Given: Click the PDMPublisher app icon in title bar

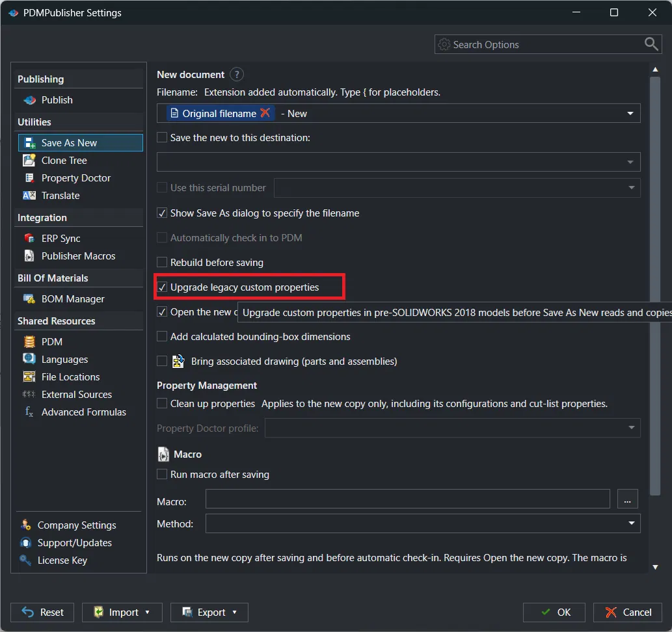Looking at the screenshot, I should tap(13, 13).
